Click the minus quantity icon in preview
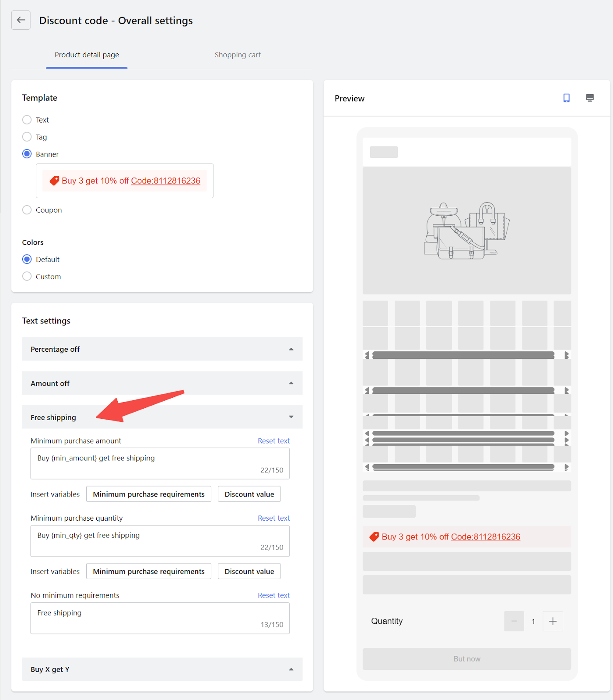613x700 pixels. [x=514, y=621]
